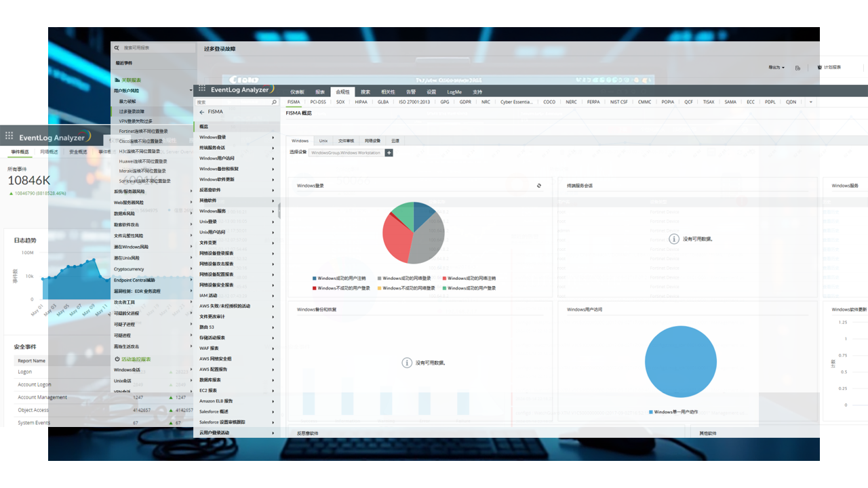This screenshot has width=868, height=488.
Task: Click the Windows用户访问 blue pie chart
Action: (680, 362)
